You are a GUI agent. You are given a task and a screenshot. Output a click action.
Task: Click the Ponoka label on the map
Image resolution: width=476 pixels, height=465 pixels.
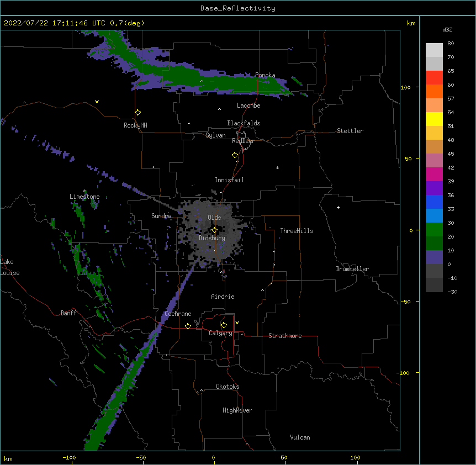coord(265,75)
